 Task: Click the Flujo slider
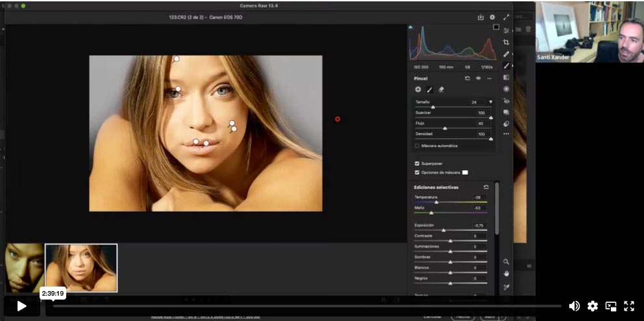453,128
